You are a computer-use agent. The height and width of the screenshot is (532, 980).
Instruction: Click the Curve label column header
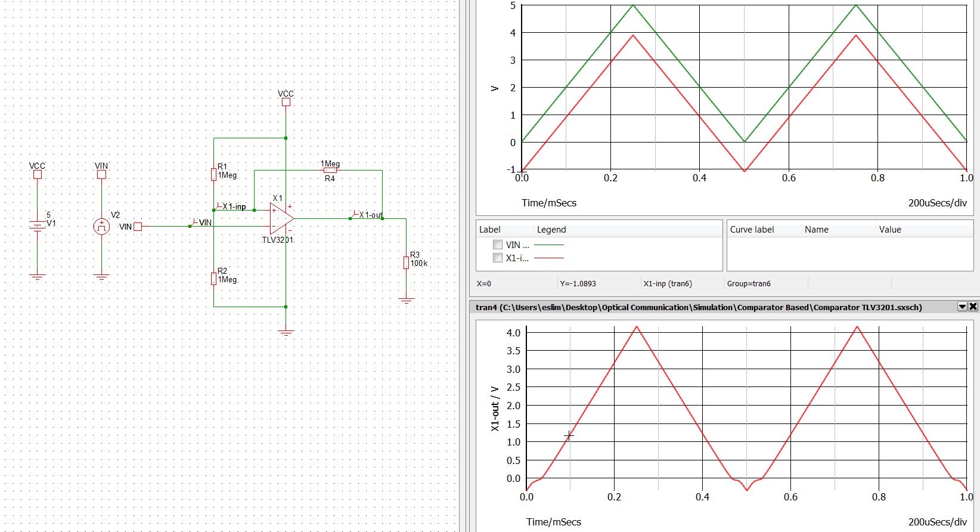coord(764,230)
